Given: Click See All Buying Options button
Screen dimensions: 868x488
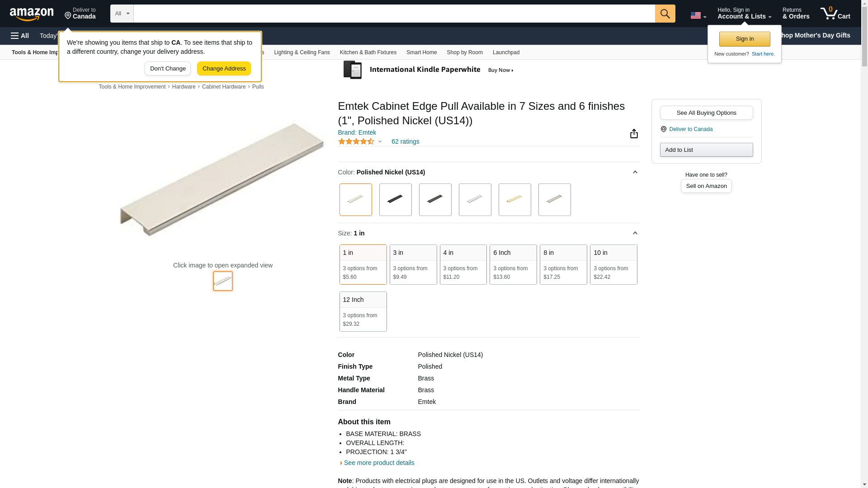Looking at the screenshot, I should pos(706,113).
